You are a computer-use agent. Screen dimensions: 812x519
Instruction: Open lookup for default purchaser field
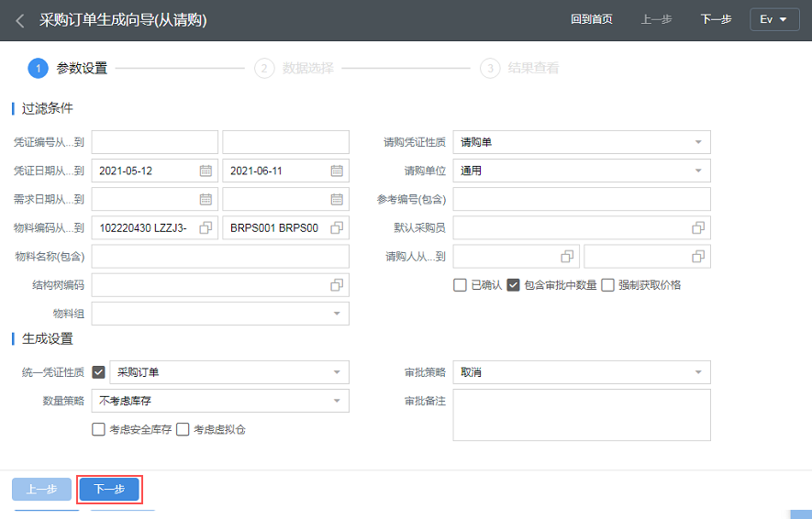click(698, 227)
